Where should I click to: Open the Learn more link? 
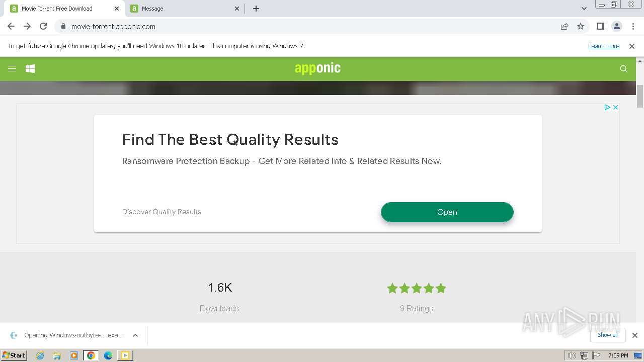click(x=604, y=46)
